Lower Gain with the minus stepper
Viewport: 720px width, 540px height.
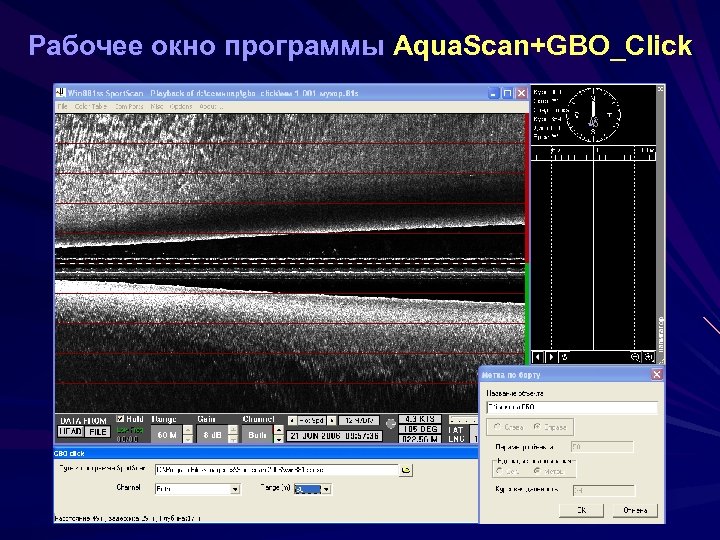[x=233, y=439]
